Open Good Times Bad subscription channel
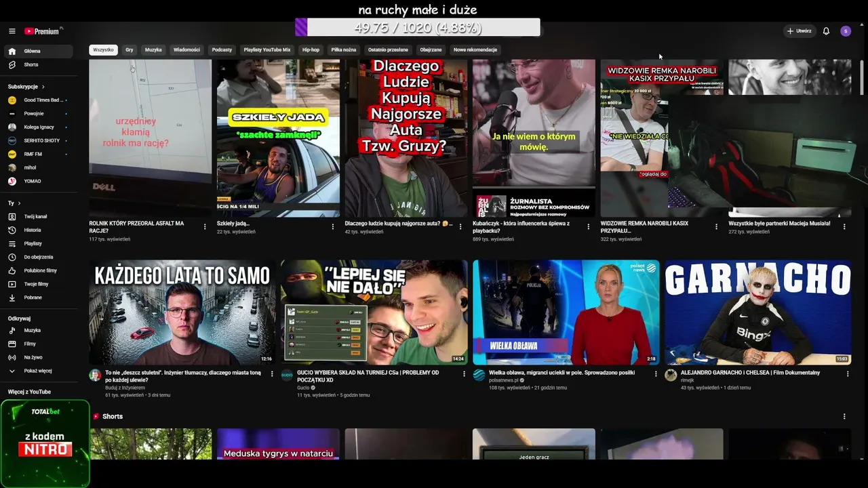 (x=39, y=100)
